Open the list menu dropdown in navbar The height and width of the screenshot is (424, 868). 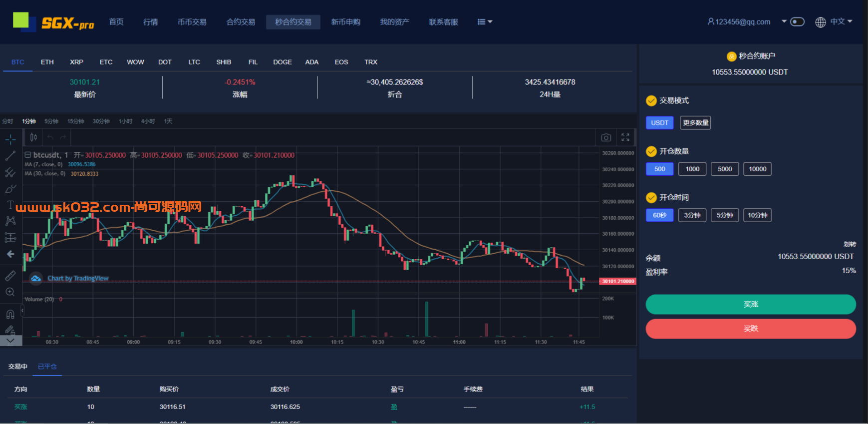pos(485,22)
